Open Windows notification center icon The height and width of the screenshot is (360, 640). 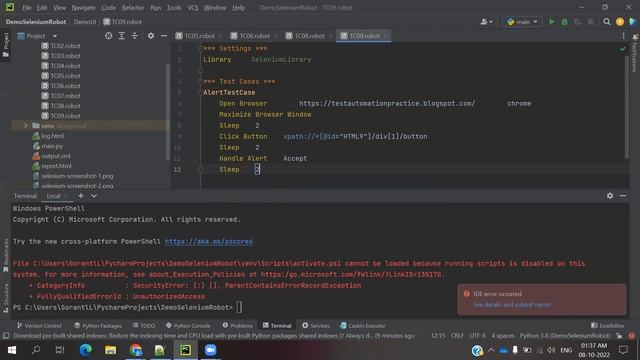[x=623, y=350]
